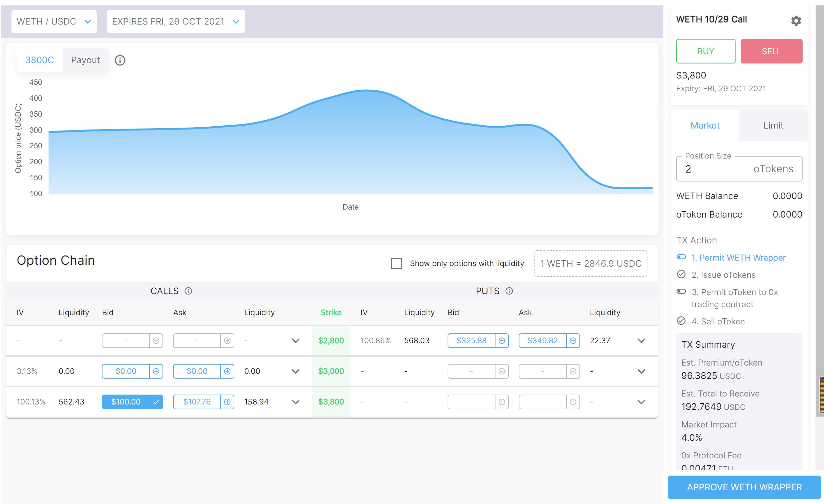Image resolution: width=824 pixels, height=504 pixels.
Task: Switch to Limit order tab
Action: tap(773, 125)
